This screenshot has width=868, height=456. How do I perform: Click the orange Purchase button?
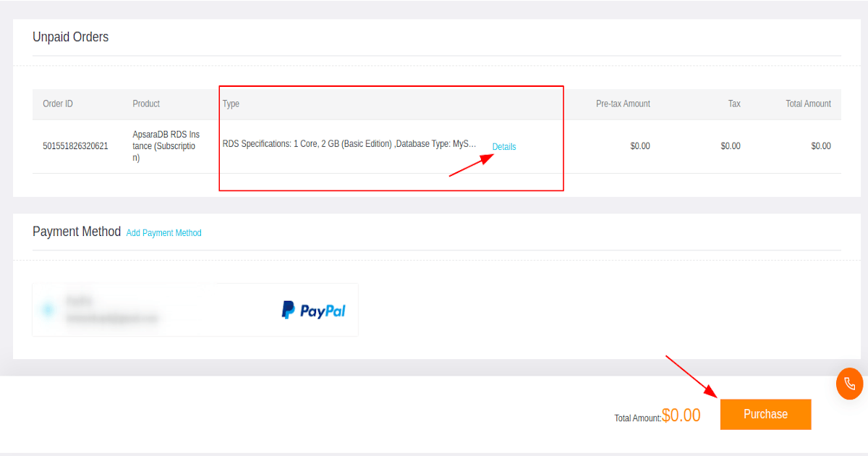pyautogui.click(x=765, y=414)
